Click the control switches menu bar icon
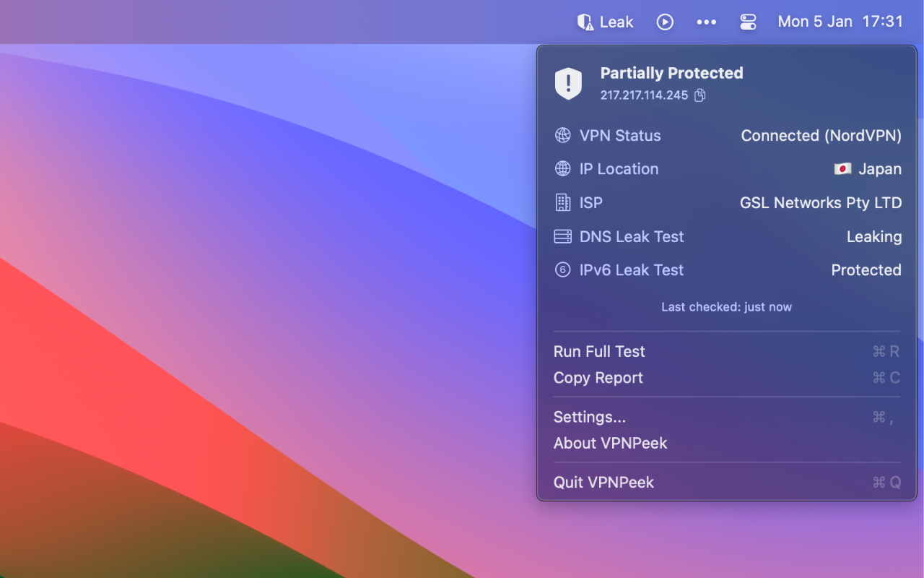This screenshot has width=924, height=578. (748, 22)
